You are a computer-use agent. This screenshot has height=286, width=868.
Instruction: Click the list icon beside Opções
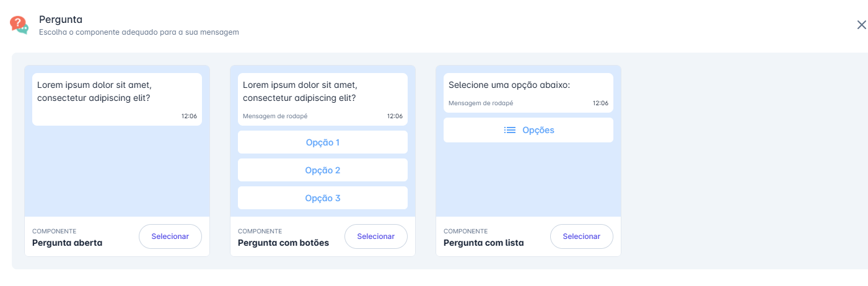(510, 130)
